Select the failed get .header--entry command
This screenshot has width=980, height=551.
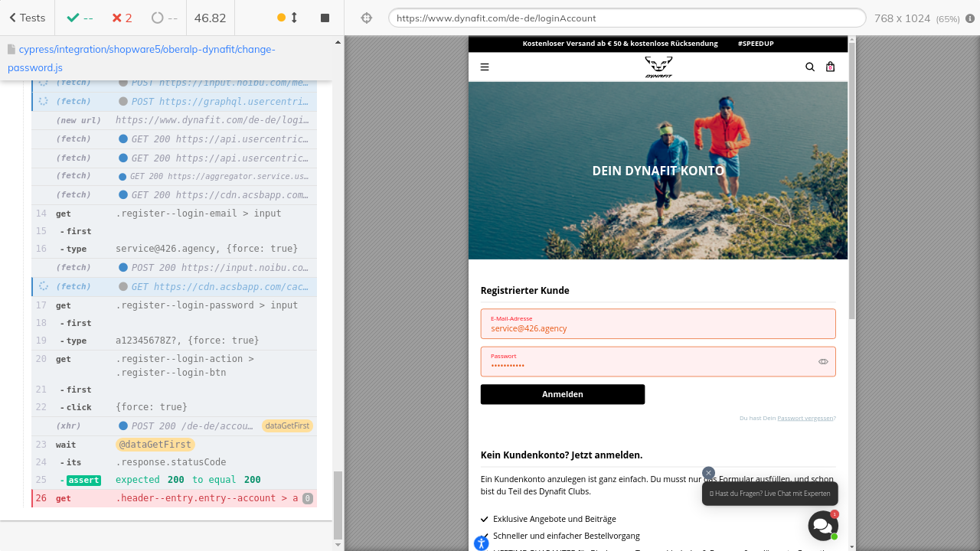coord(176,498)
